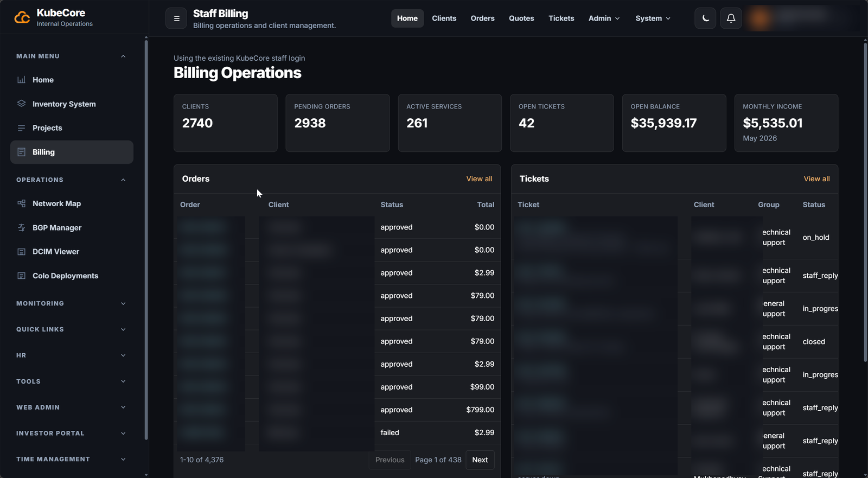Collapse the Main Menu section
The width and height of the screenshot is (868, 478).
123,56
